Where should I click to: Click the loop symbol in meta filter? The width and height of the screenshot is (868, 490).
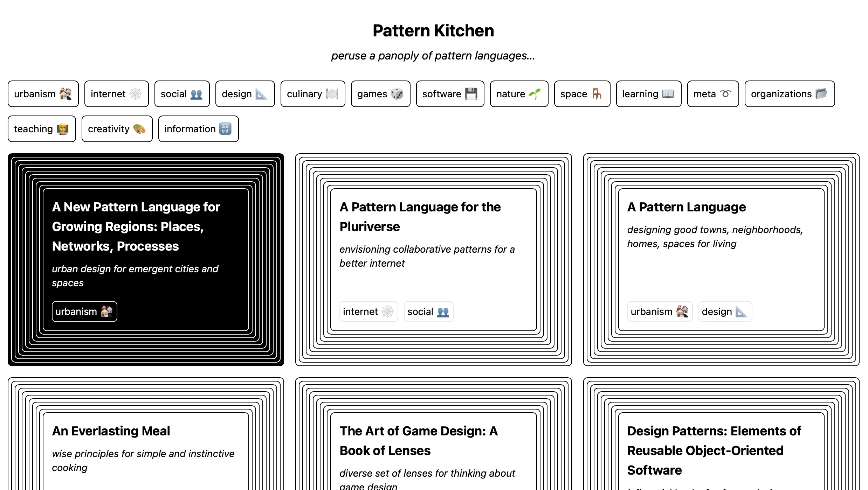pos(725,94)
